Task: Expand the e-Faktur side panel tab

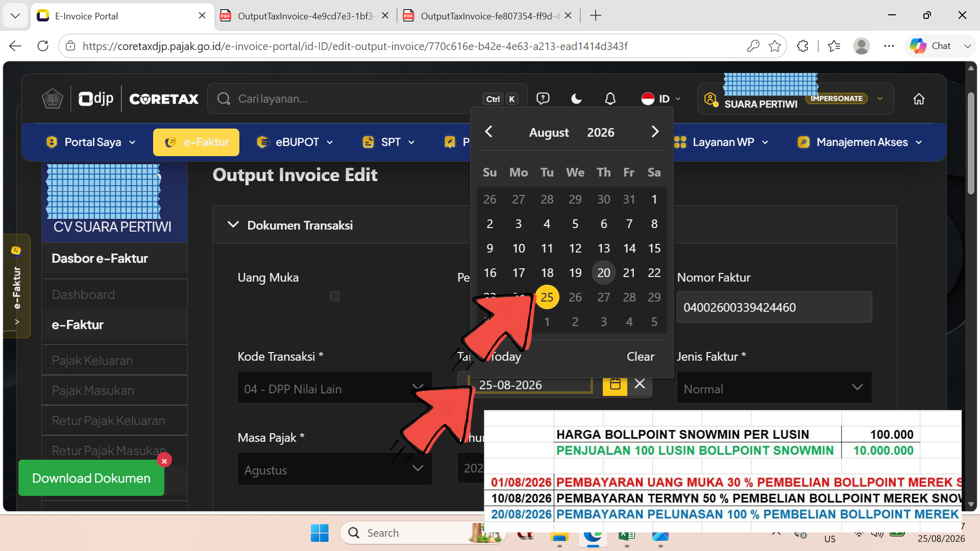Action: pos(17,286)
